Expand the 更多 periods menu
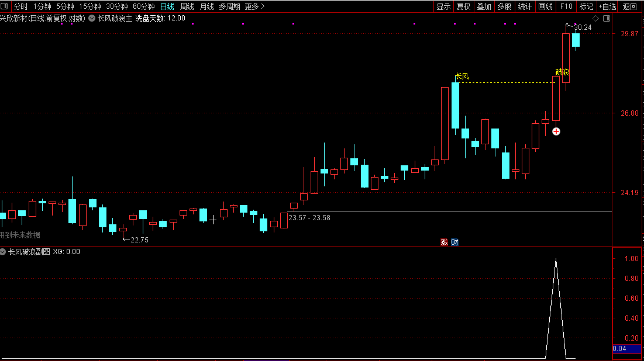Viewport: 644px width, 361px height. [254, 6]
